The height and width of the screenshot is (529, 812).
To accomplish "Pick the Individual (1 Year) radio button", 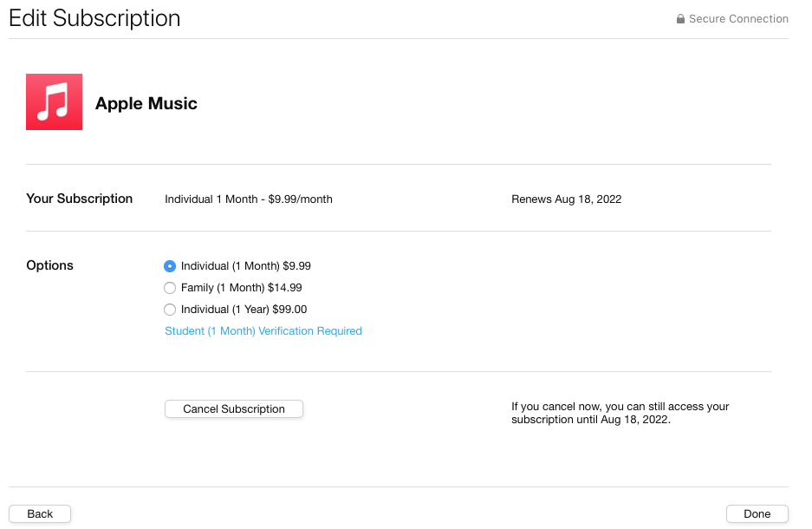I will (x=170, y=310).
